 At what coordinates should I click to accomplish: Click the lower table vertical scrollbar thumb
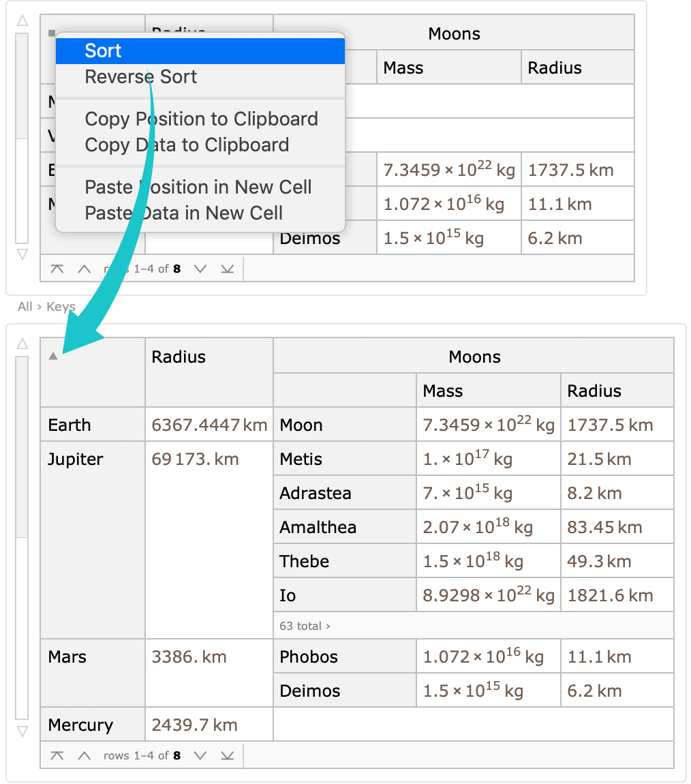click(x=22, y=447)
